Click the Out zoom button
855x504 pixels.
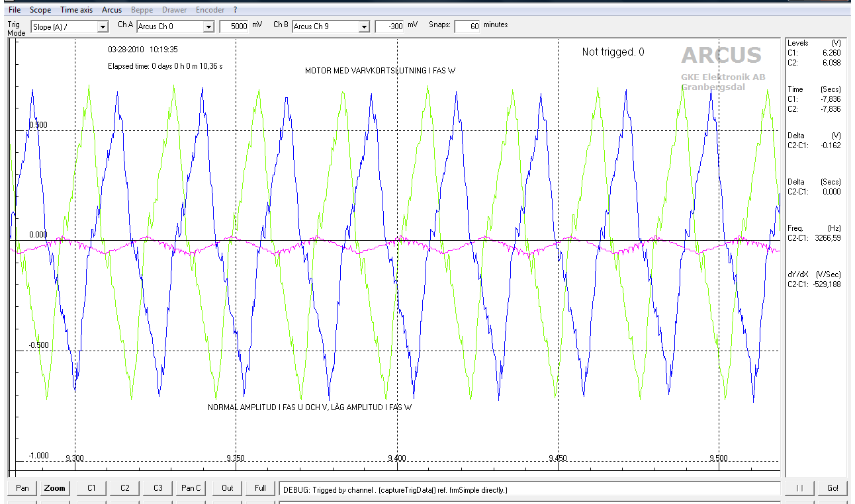228,488
